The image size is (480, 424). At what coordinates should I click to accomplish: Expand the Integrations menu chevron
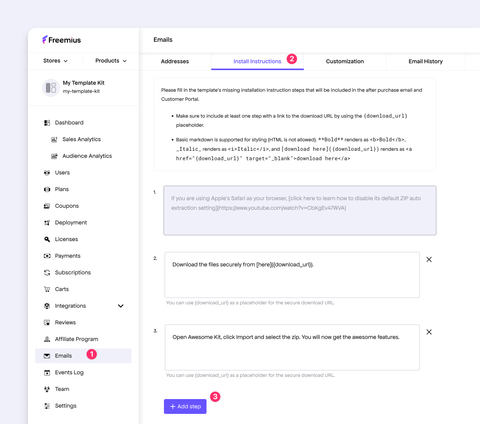point(121,306)
